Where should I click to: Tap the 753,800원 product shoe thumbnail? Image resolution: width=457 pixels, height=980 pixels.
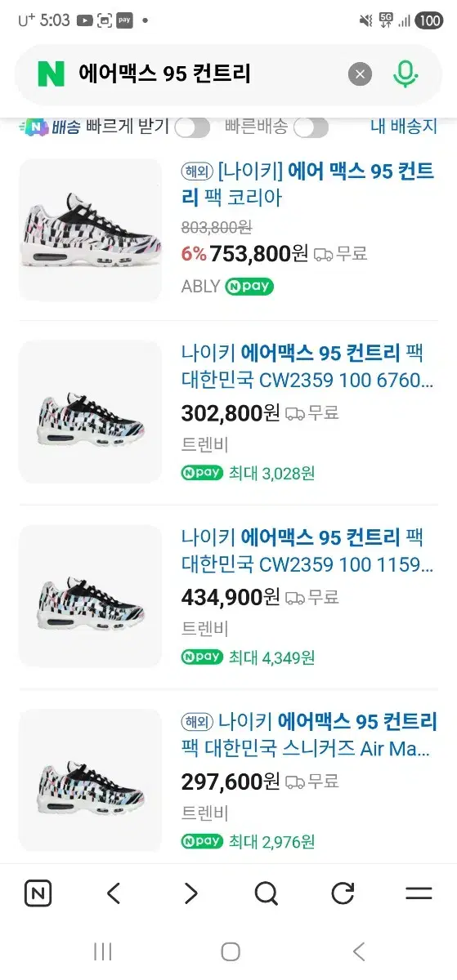[91, 229]
